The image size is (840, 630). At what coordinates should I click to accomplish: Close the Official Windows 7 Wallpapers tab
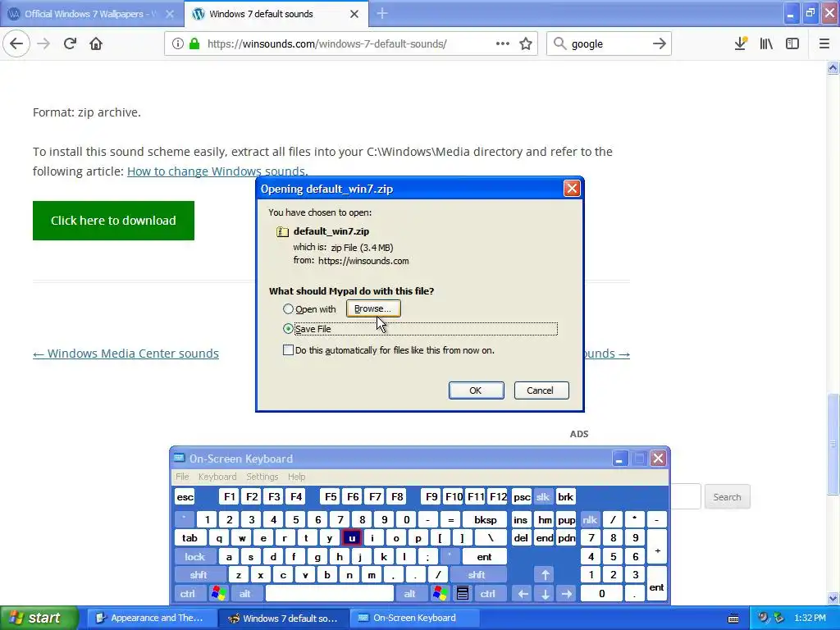pos(170,14)
